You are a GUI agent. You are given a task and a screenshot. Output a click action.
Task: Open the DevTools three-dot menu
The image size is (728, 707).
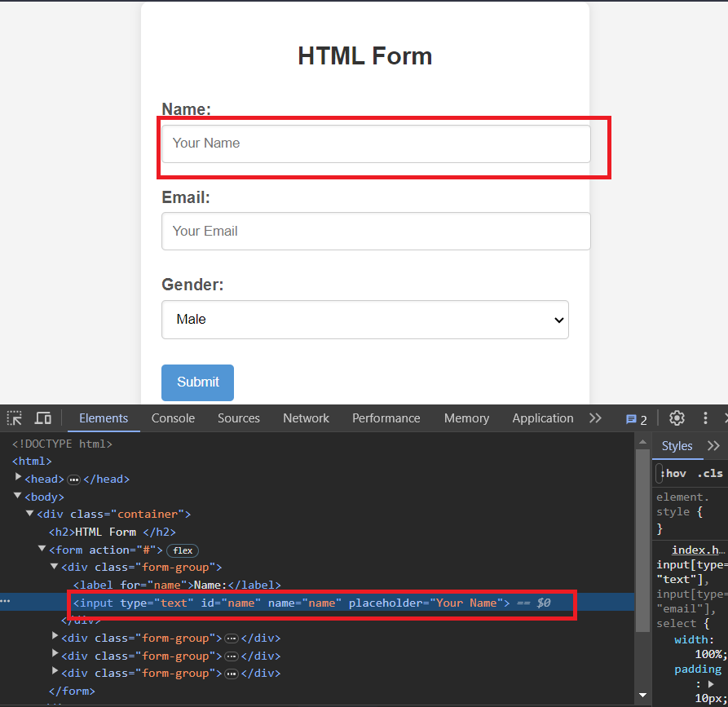point(705,418)
